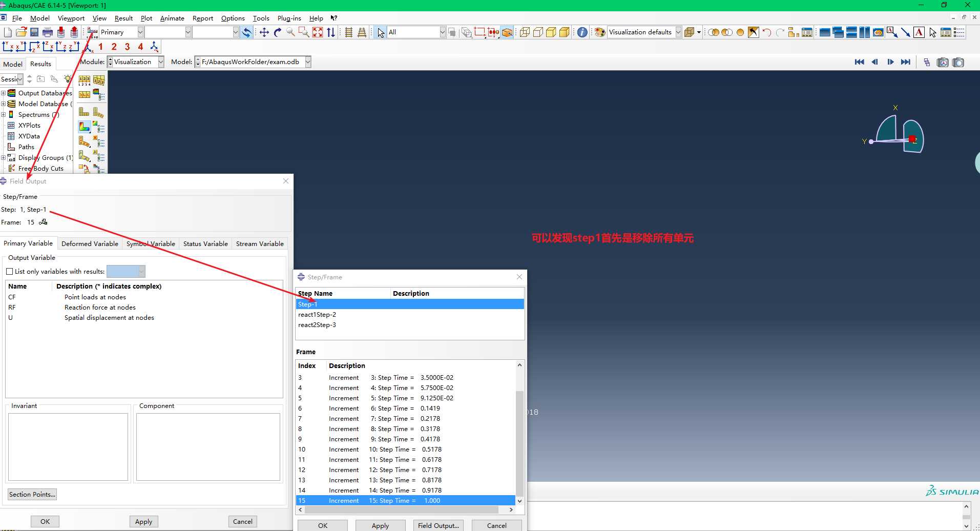Viewport: 980px width, 531px height.
Task: Switch to the Status Variable tab
Action: (x=205, y=243)
